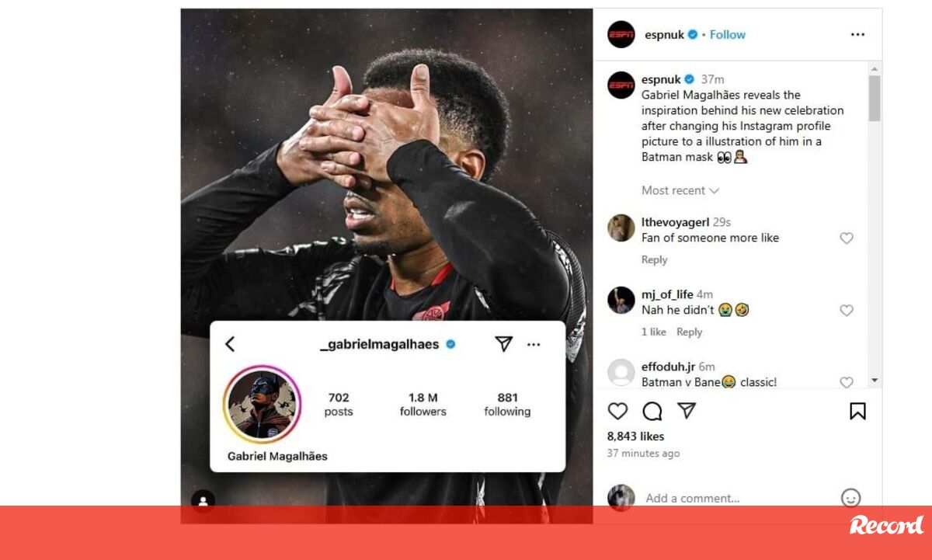
Task: Click the tagged people icon on the photo
Action: tap(203, 501)
